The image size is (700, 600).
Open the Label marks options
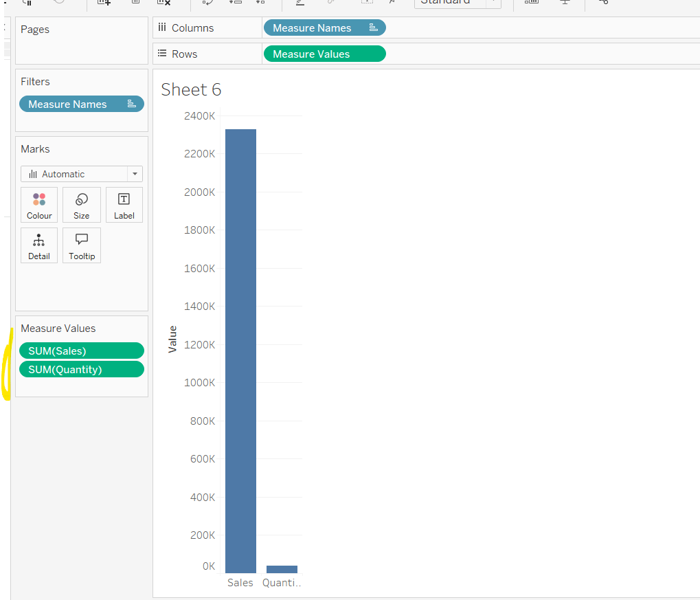point(124,205)
